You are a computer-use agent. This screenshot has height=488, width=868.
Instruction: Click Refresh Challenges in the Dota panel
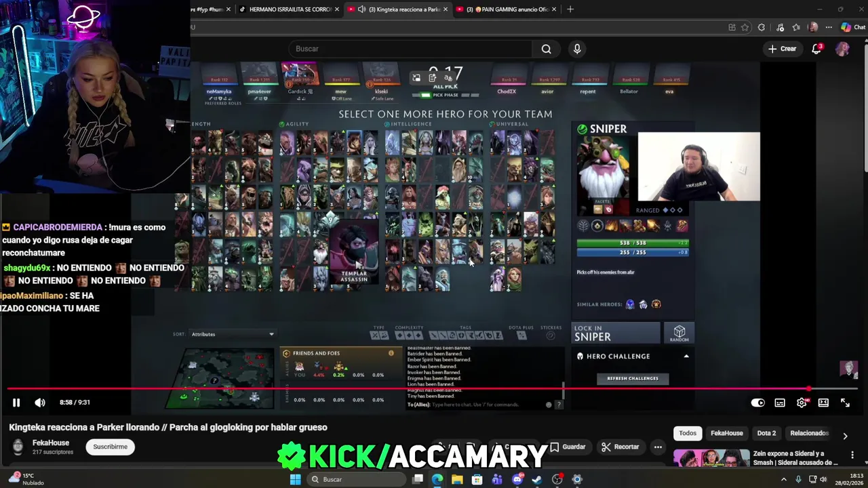pyautogui.click(x=633, y=379)
